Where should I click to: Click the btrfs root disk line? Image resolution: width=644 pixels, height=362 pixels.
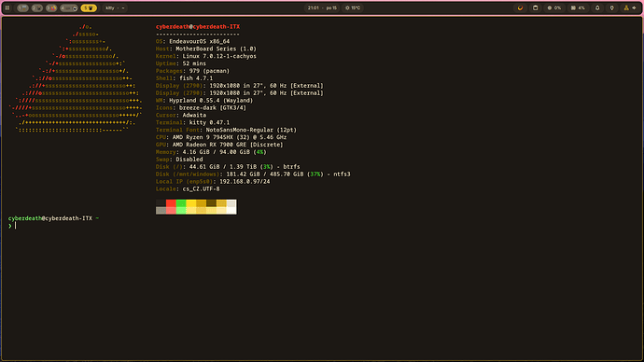coord(228,167)
